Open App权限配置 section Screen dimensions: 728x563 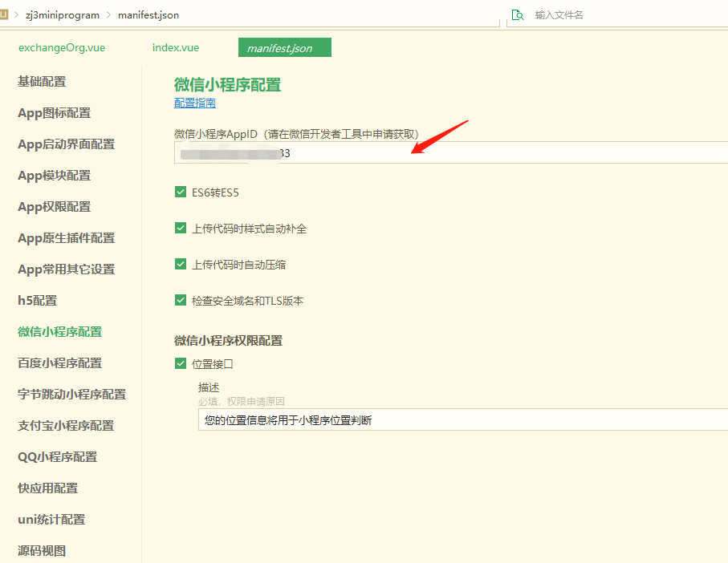pyautogui.click(x=55, y=207)
